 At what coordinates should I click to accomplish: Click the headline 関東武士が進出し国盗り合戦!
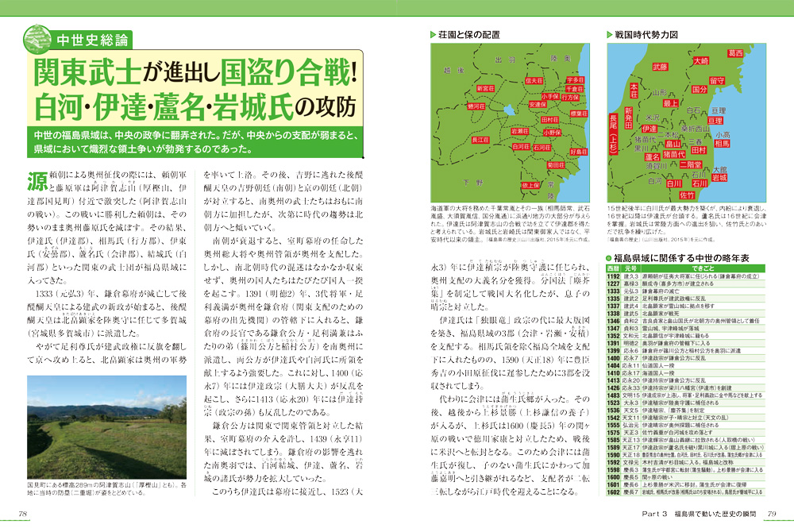click(195, 72)
